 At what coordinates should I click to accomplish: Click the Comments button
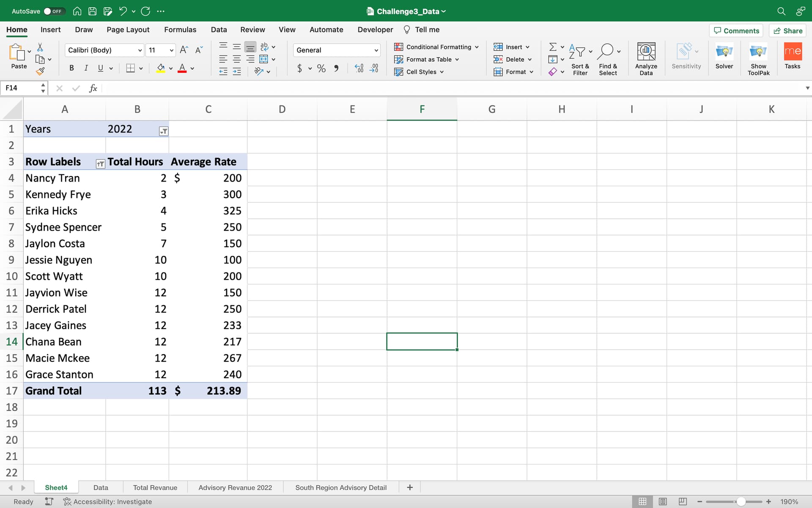pos(736,31)
